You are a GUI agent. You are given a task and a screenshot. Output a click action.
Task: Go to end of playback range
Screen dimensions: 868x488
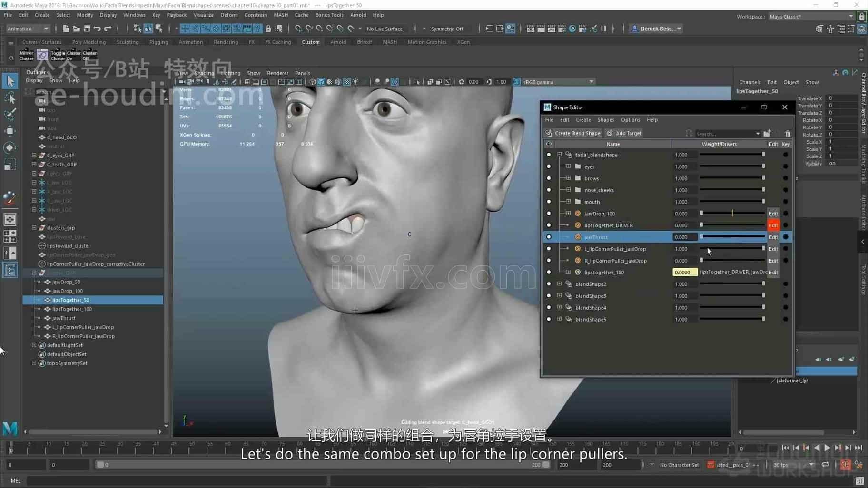[x=858, y=448]
